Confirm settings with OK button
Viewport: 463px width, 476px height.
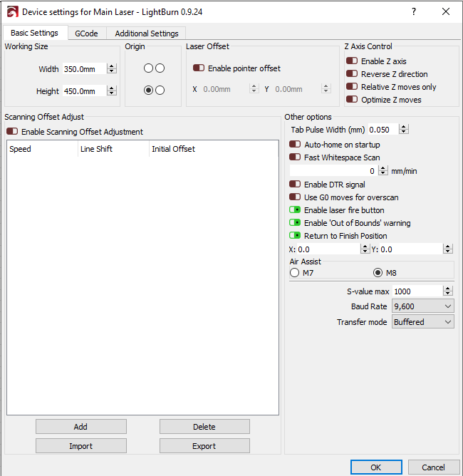(376, 467)
